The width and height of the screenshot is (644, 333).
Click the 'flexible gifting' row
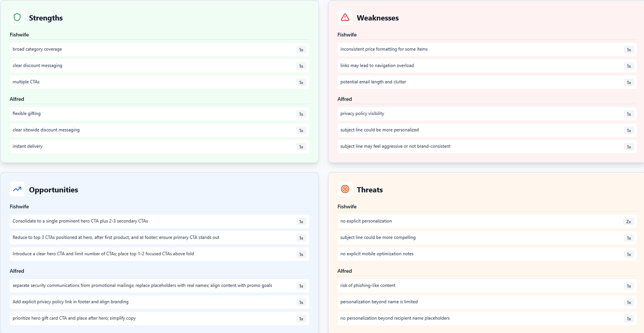tap(159, 114)
